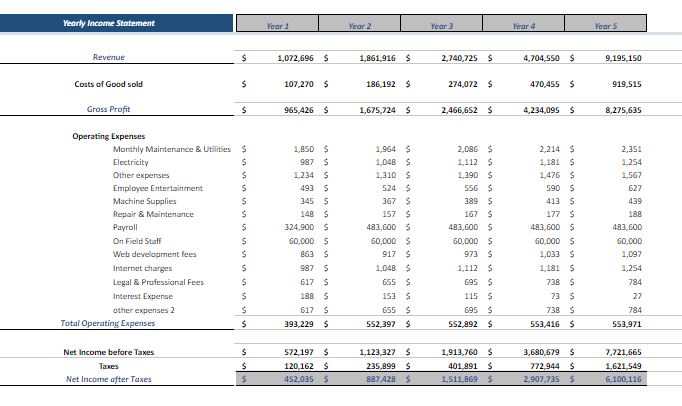Click Year 5 cost of goods 919,515
Image resolution: width=682 pixels, height=406 pixels.
622,85
